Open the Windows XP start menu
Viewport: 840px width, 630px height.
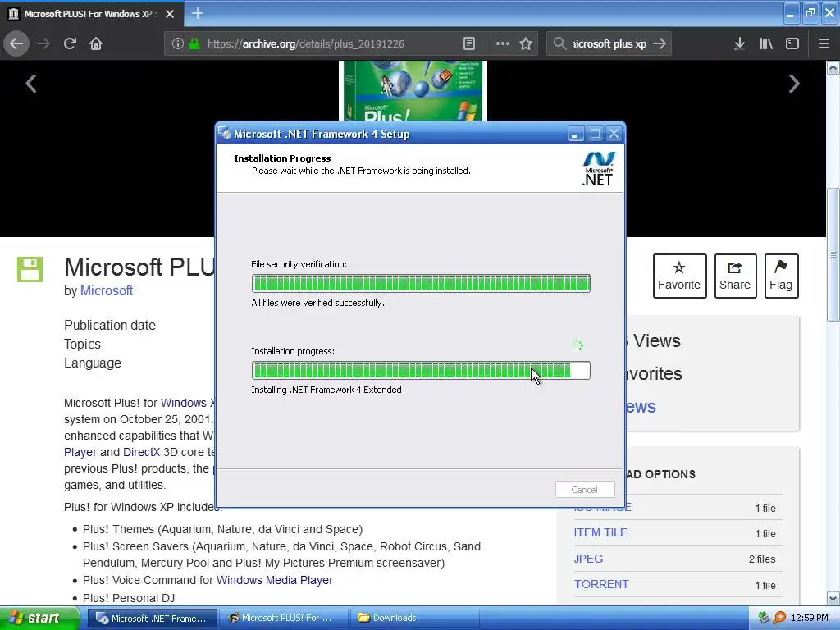39,619
